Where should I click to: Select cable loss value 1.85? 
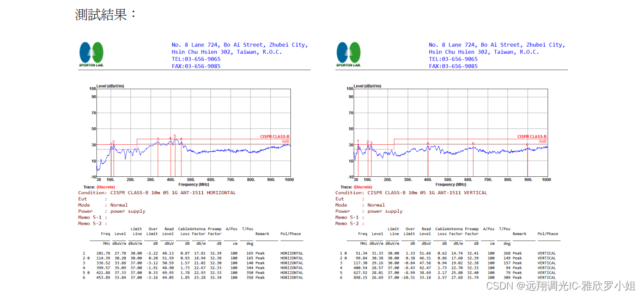pos(185,277)
